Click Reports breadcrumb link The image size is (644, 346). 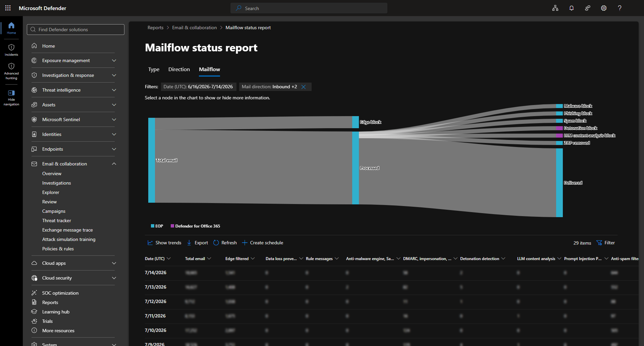pos(156,28)
